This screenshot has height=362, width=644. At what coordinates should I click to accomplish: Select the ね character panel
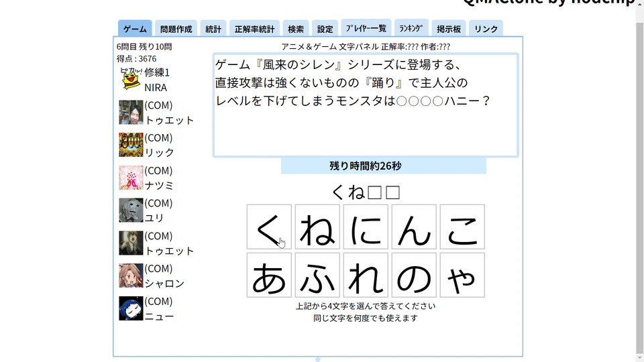(x=317, y=227)
